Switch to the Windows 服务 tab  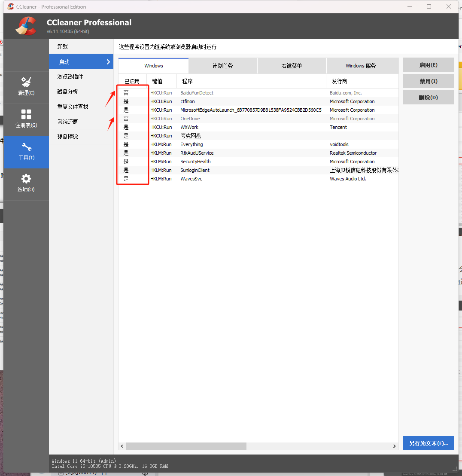click(362, 66)
